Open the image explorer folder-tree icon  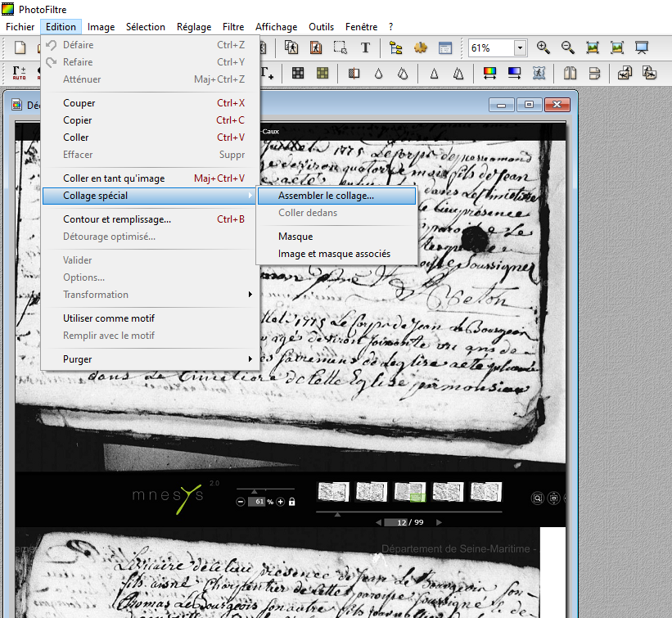pyautogui.click(x=396, y=48)
